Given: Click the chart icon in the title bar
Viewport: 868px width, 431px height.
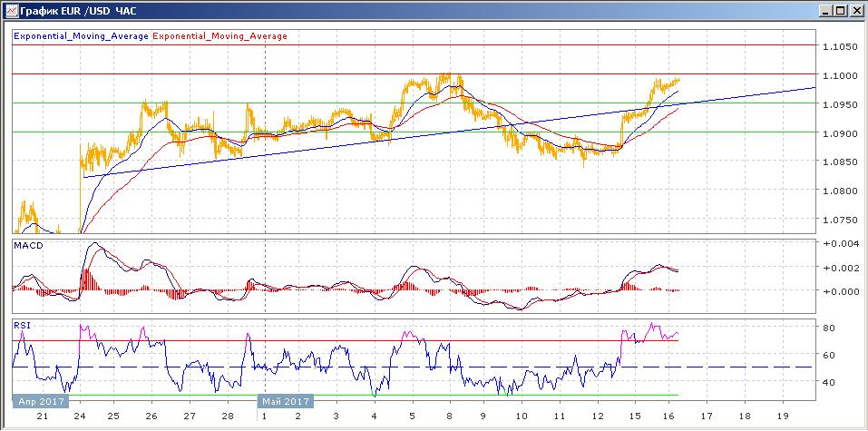Looking at the screenshot, I should click(x=9, y=11).
